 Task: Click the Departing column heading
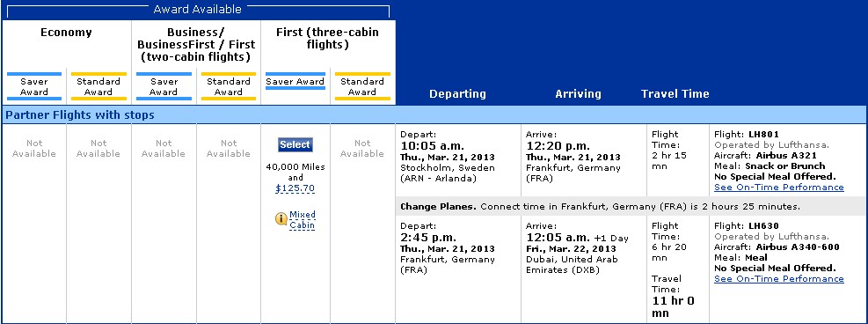tap(458, 94)
